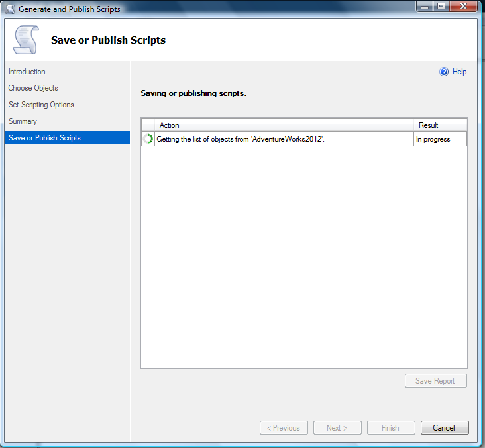
Task: Click the script scroll wizard header icon
Action: (x=26, y=40)
